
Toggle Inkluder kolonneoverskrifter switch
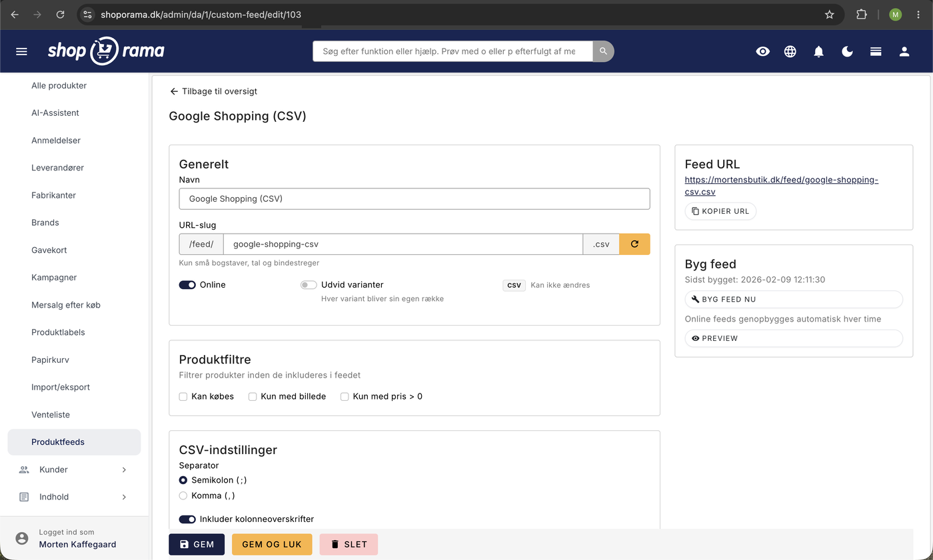tap(187, 519)
